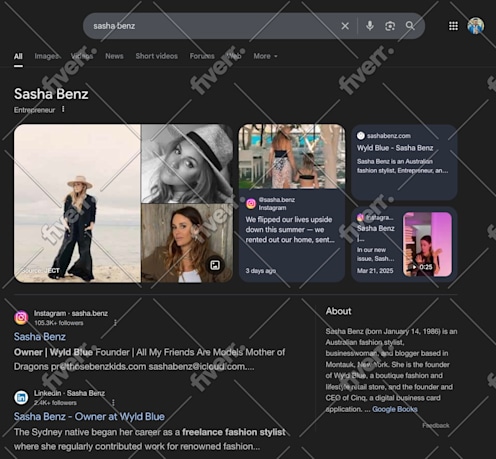Click the 105.3K+ followers text
The image size is (496, 459).
(59, 323)
